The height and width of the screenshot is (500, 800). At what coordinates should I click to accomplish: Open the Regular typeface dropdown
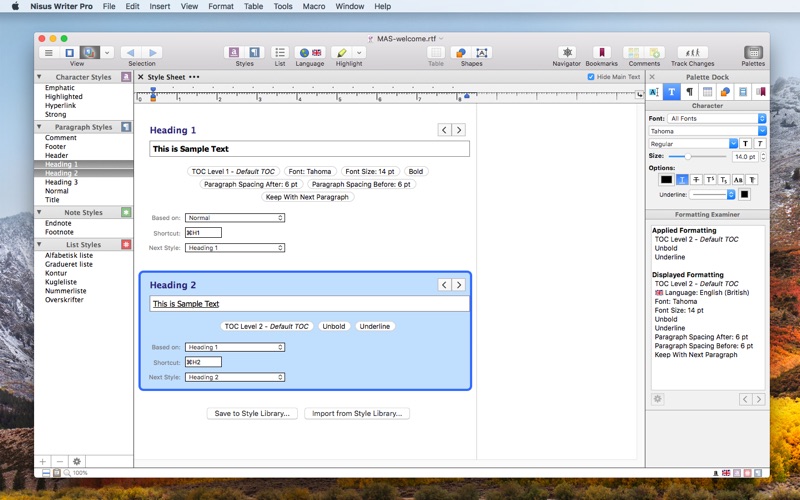693,144
